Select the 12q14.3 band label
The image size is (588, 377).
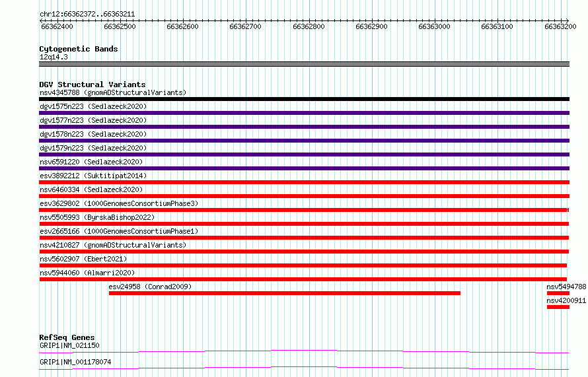[x=54, y=57]
